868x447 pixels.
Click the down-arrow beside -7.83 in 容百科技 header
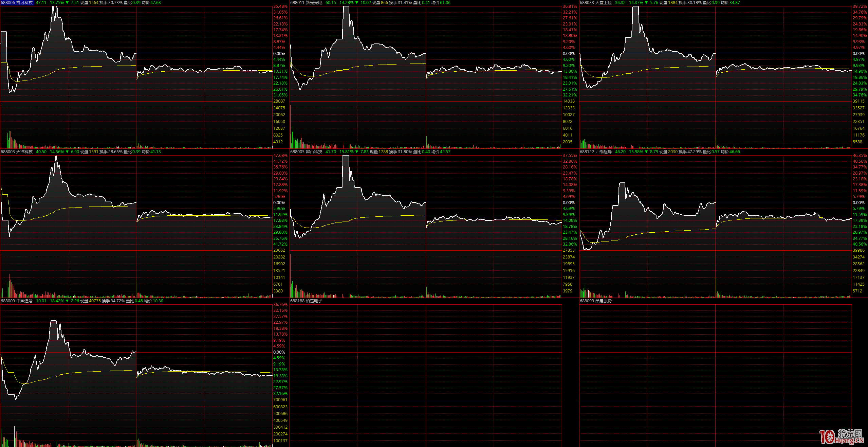(357, 152)
